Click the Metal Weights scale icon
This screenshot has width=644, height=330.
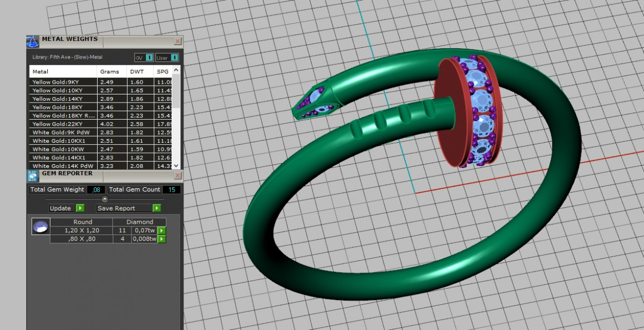[x=32, y=42]
